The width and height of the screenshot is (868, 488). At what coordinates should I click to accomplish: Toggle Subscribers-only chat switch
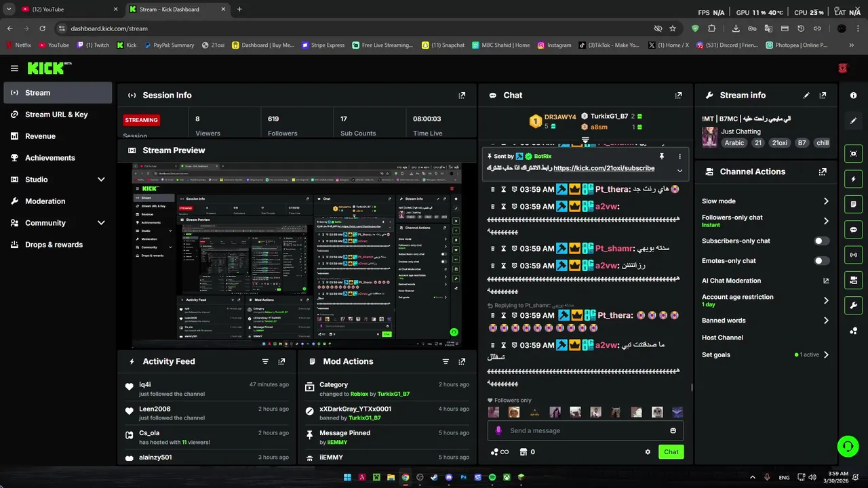click(821, 241)
